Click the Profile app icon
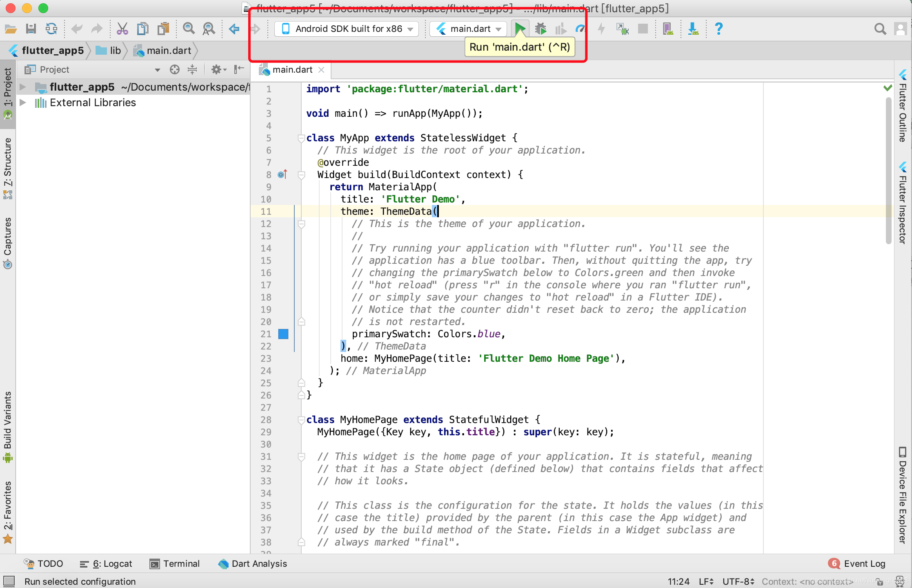This screenshot has width=912, height=588. point(581,29)
